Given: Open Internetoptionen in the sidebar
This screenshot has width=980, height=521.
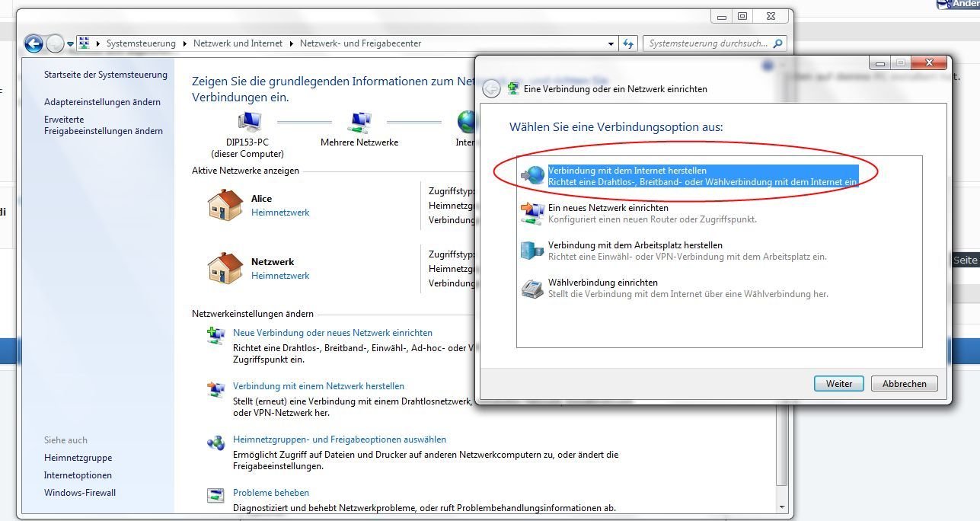Looking at the screenshot, I should pos(78,475).
